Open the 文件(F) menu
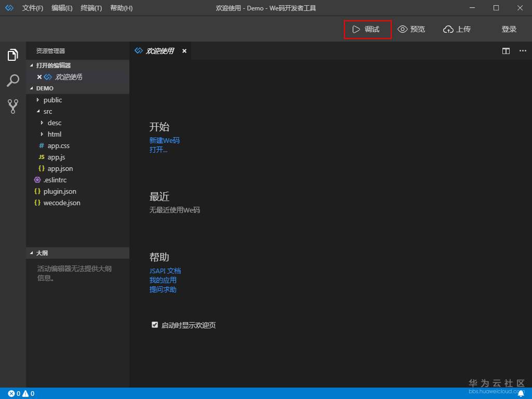 click(x=33, y=8)
